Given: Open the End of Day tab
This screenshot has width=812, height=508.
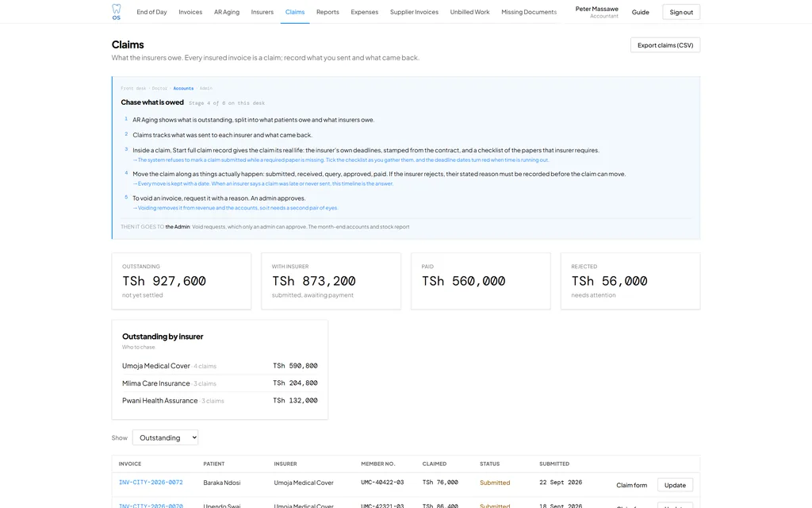Looking at the screenshot, I should click(x=151, y=12).
